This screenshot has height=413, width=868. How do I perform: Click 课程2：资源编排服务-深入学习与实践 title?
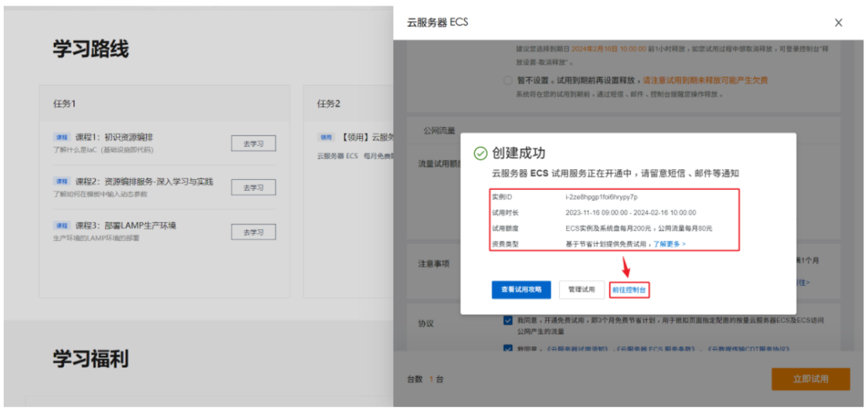pos(144,181)
